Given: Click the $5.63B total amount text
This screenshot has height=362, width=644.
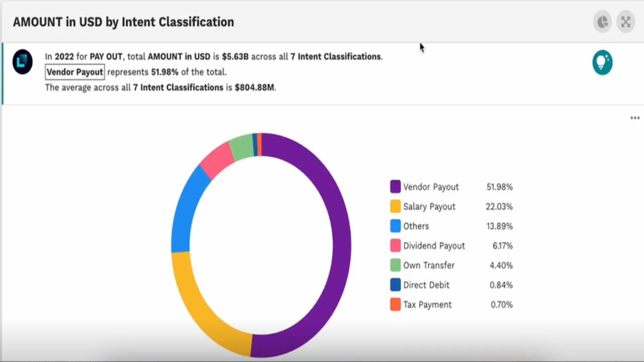Looking at the screenshot, I should pyautogui.click(x=235, y=57).
